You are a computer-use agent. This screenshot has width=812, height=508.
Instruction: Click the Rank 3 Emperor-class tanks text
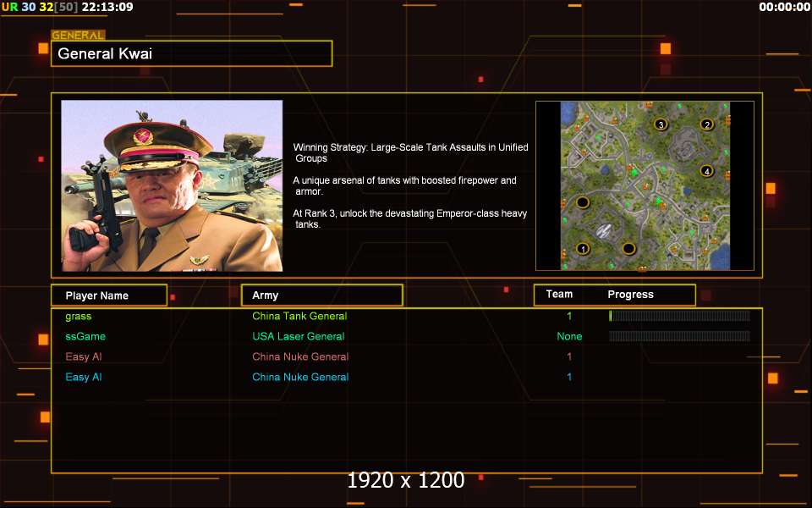409,218
